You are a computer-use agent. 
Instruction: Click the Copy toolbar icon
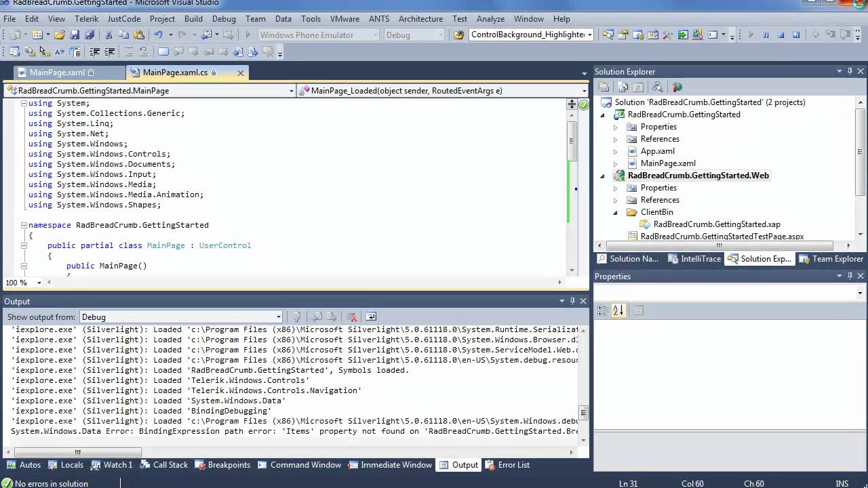click(123, 35)
